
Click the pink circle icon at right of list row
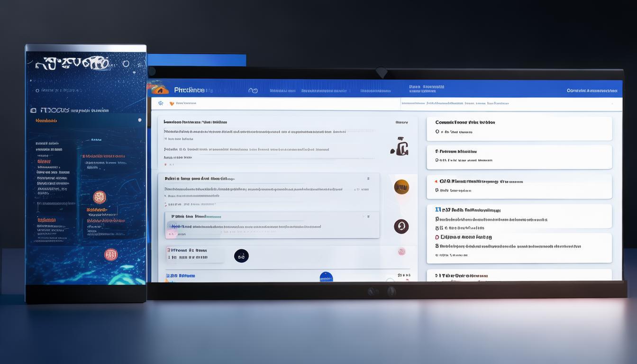[401, 252]
